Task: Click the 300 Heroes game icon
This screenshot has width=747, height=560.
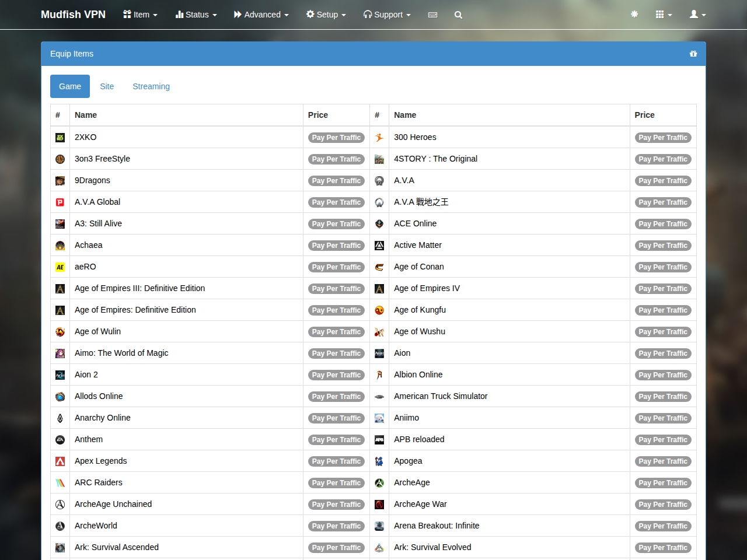Action: 379,138
